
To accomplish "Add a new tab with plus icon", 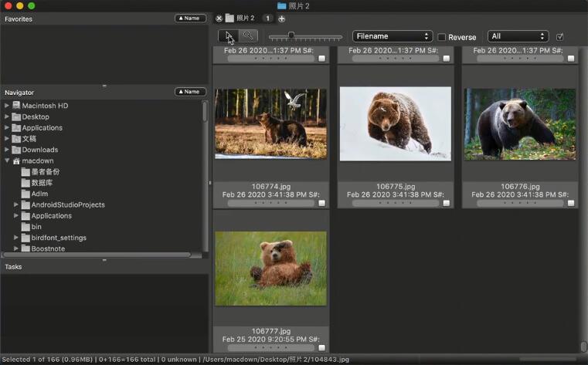I will click(281, 19).
